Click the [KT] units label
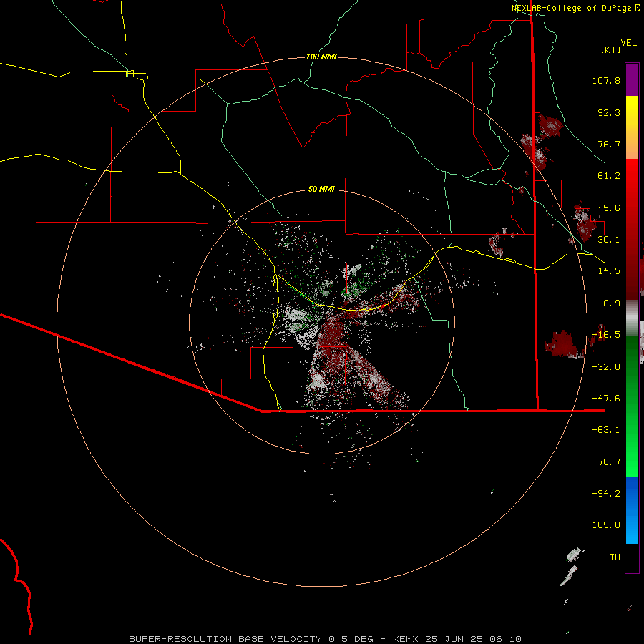 coord(611,49)
